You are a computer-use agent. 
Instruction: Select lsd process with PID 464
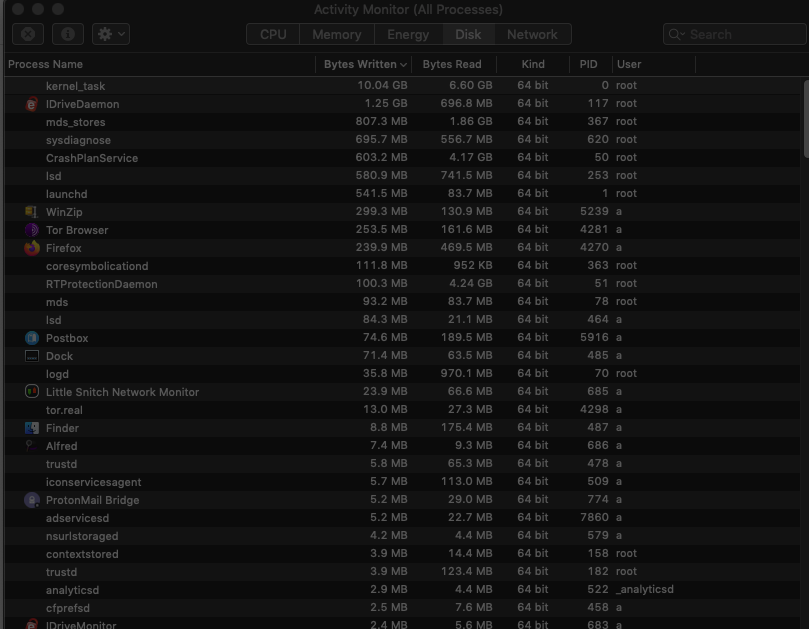point(402,320)
